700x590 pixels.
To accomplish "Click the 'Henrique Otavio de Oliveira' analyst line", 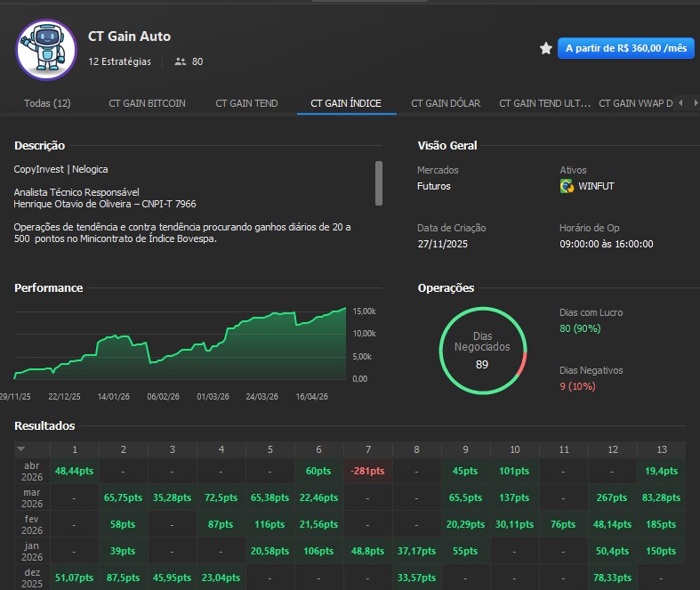I will [105, 204].
